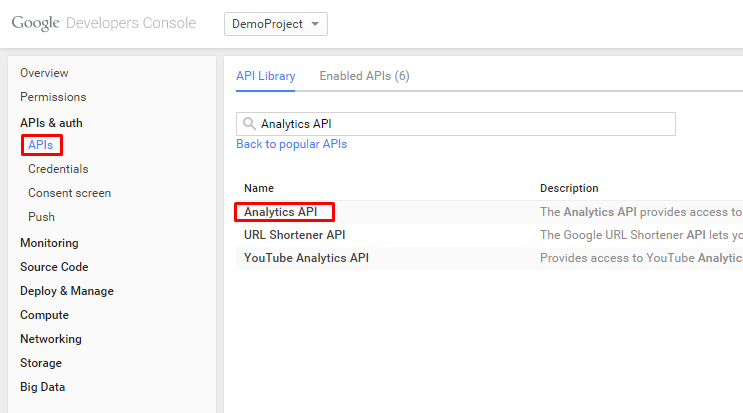Open the Credentials page
This screenshot has width=743, height=413.
click(x=58, y=169)
